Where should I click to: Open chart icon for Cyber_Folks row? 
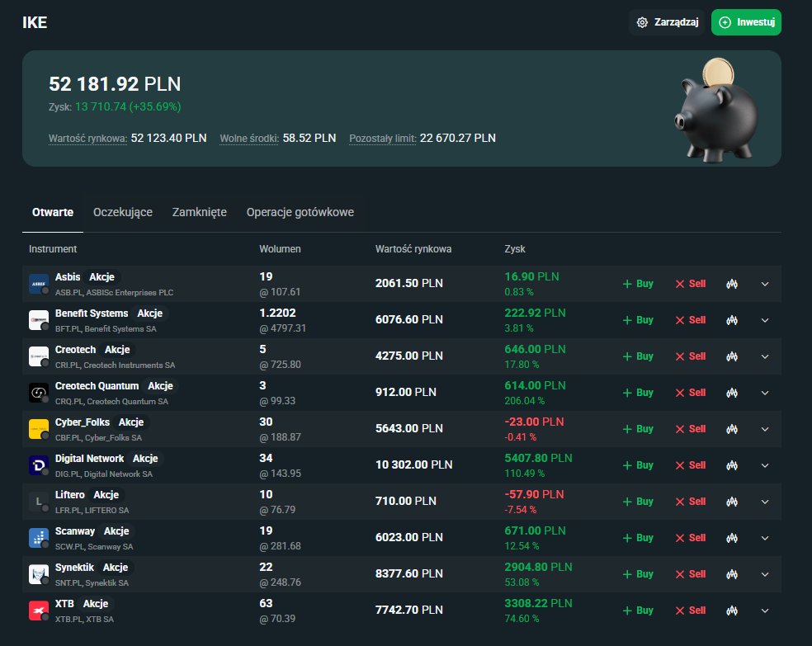pos(732,428)
